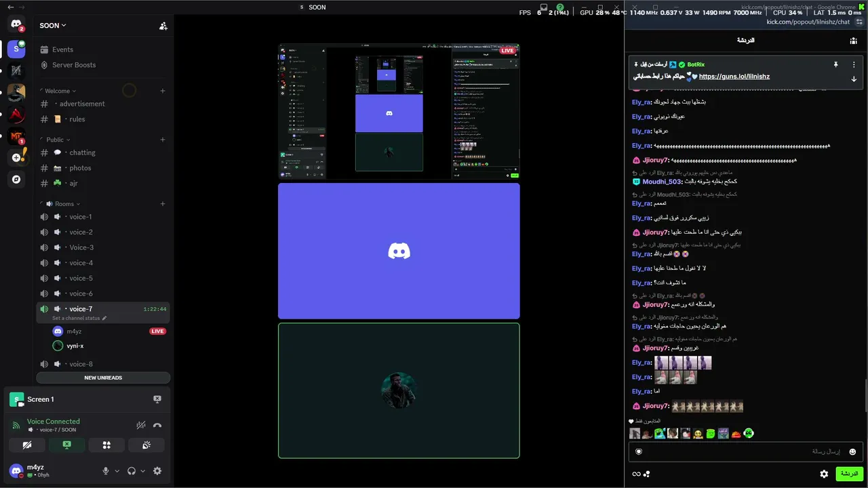Open the ajr text channel
Viewport: 868px width, 488px height.
(103, 184)
